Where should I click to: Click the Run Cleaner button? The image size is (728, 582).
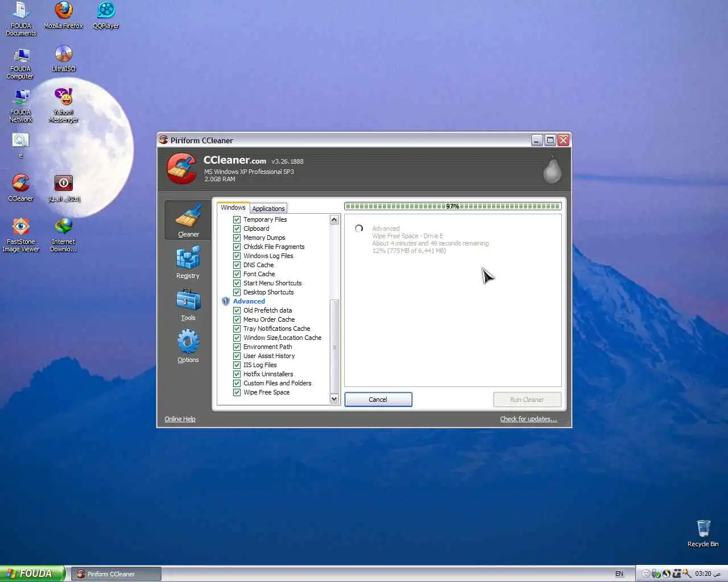[527, 400]
